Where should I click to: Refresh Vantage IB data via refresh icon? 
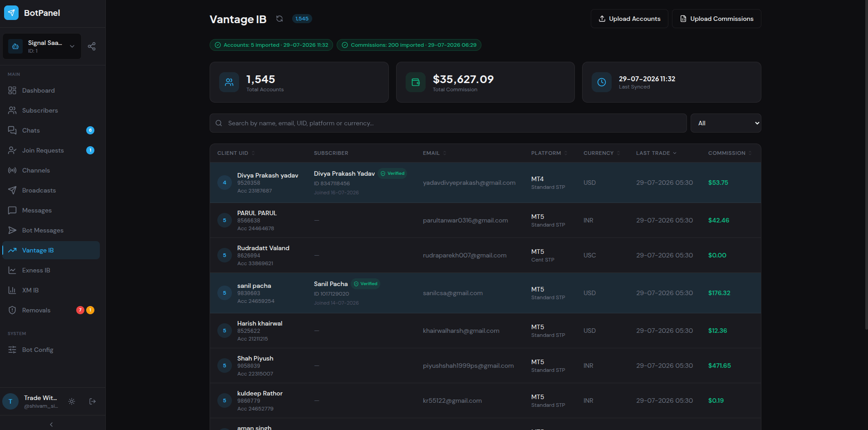tap(280, 19)
